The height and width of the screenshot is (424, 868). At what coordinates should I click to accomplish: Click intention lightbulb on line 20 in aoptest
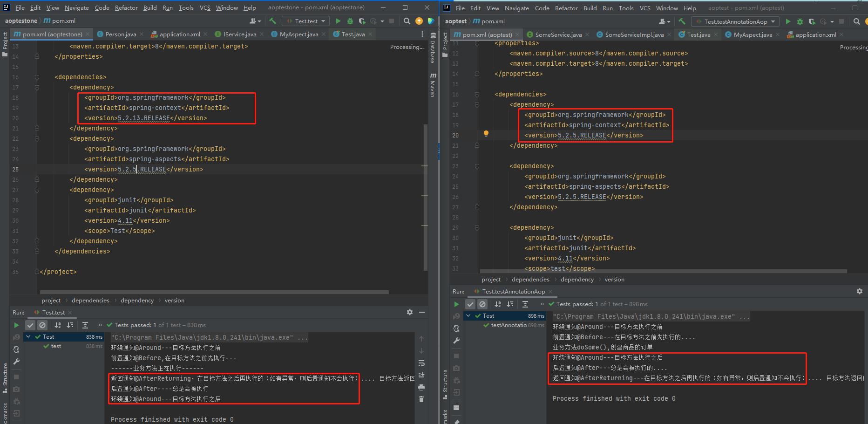[x=486, y=134]
